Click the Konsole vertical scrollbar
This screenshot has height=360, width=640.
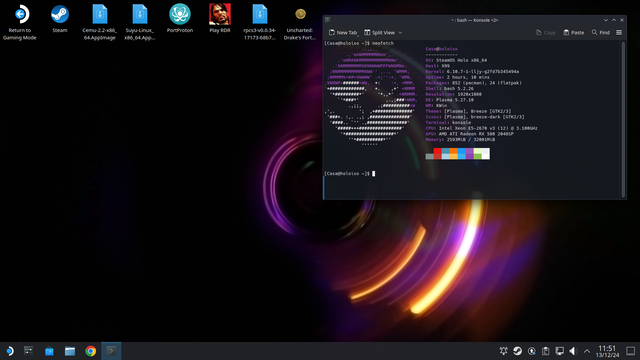(623, 119)
